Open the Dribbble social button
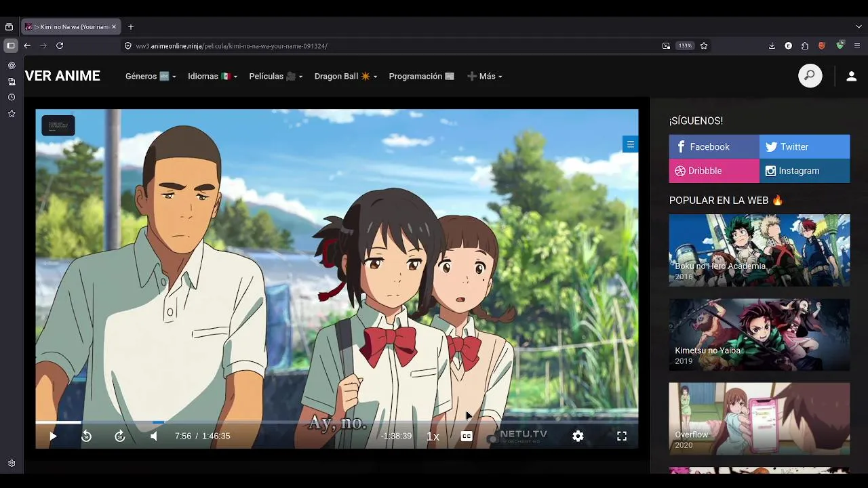The width and height of the screenshot is (868, 488). (714, 171)
